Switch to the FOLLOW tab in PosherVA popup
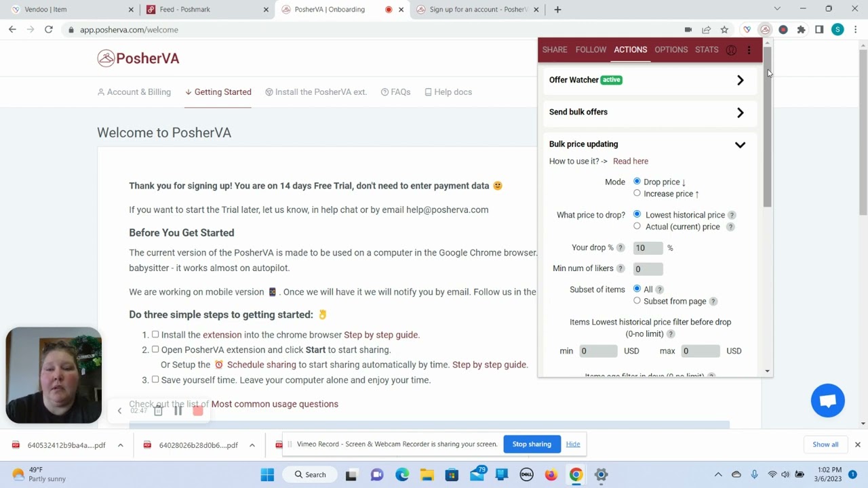 pyautogui.click(x=591, y=50)
